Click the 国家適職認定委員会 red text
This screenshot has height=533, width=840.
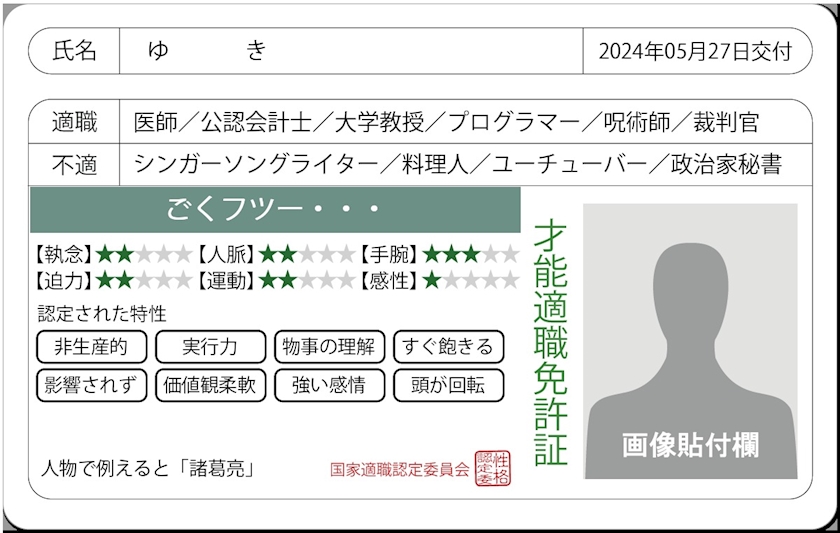click(399, 469)
